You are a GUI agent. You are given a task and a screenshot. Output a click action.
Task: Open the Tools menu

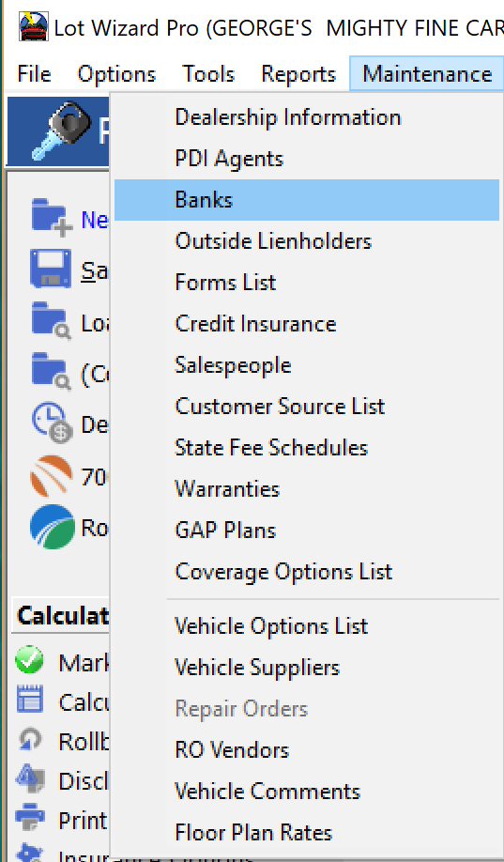click(x=208, y=73)
